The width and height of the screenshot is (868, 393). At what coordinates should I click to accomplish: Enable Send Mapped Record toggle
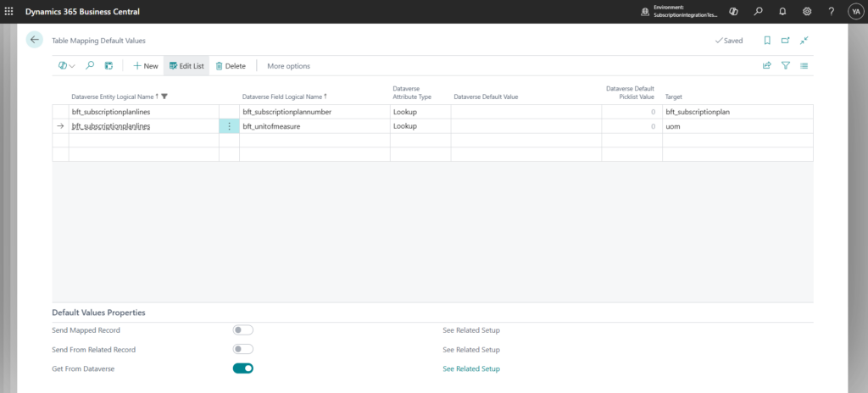(x=243, y=330)
